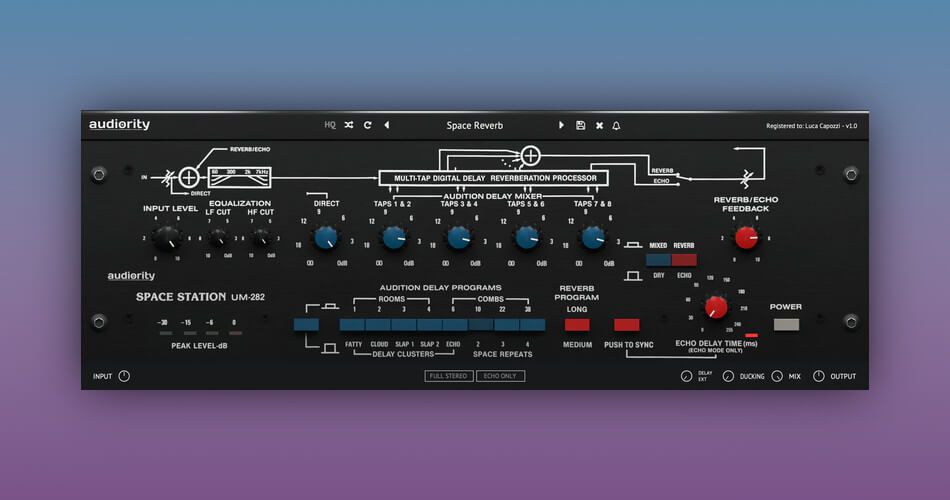Go to previous preset with left arrow

tap(387, 125)
